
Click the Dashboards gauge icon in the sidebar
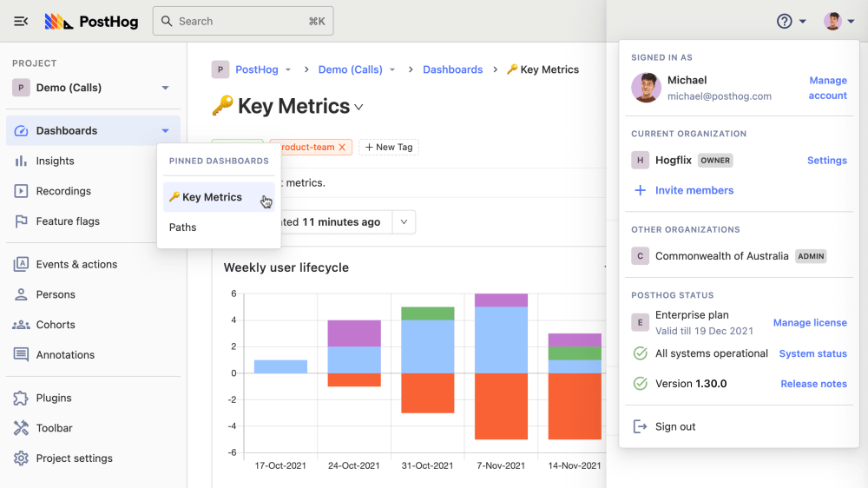21,131
